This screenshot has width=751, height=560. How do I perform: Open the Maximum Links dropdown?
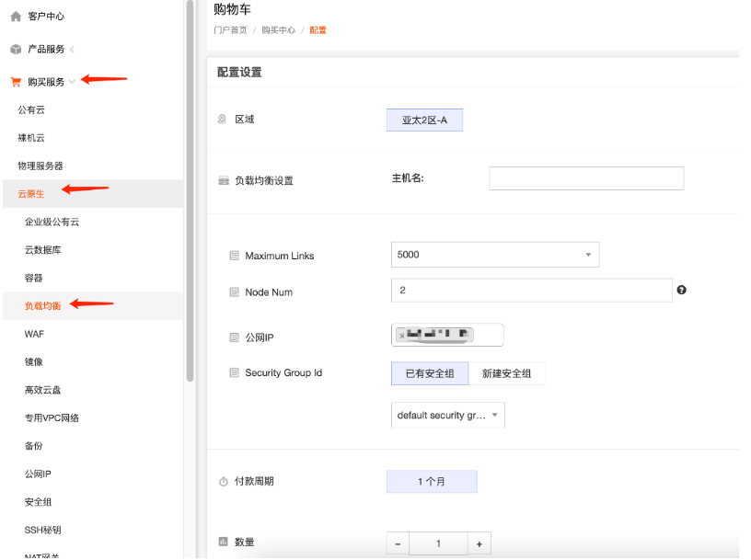495,255
